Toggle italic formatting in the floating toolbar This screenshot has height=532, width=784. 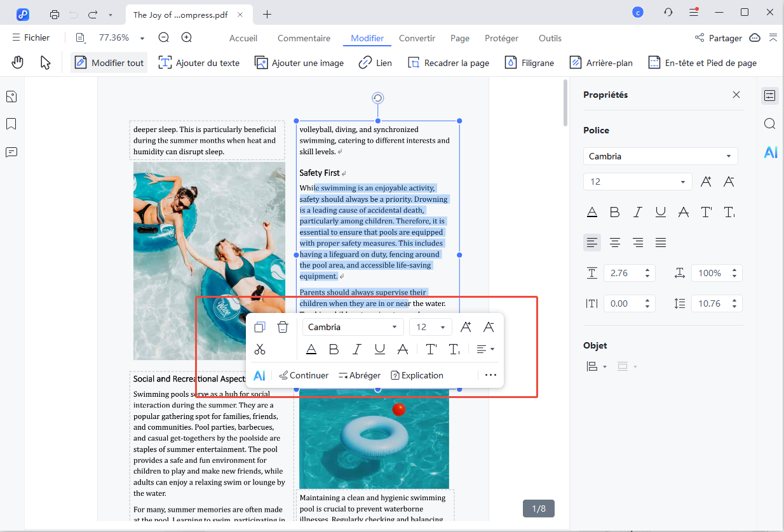[356, 349]
